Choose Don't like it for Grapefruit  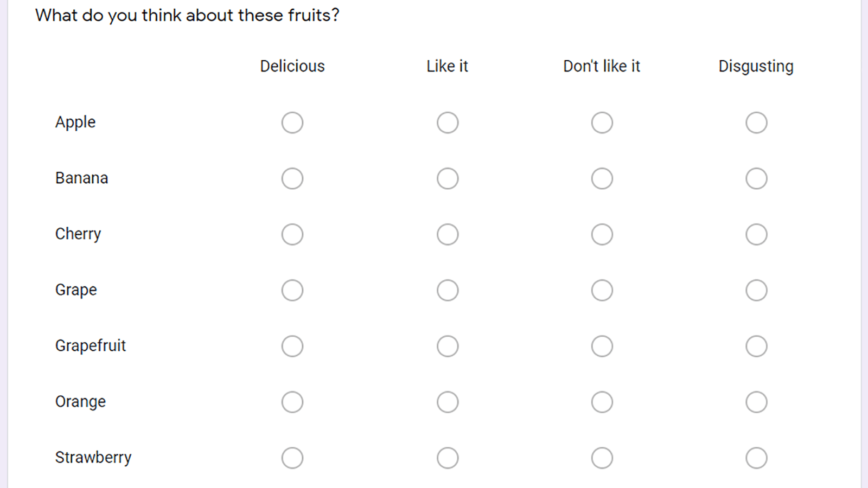point(602,346)
